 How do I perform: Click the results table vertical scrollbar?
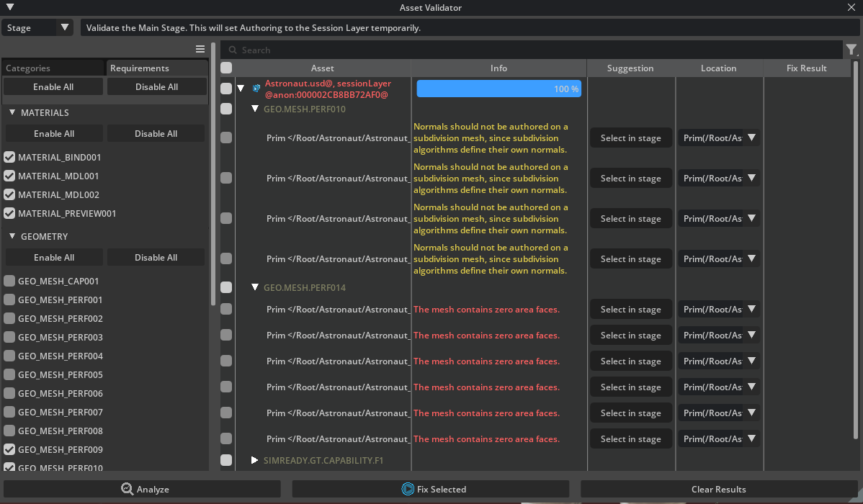pos(855,251)
